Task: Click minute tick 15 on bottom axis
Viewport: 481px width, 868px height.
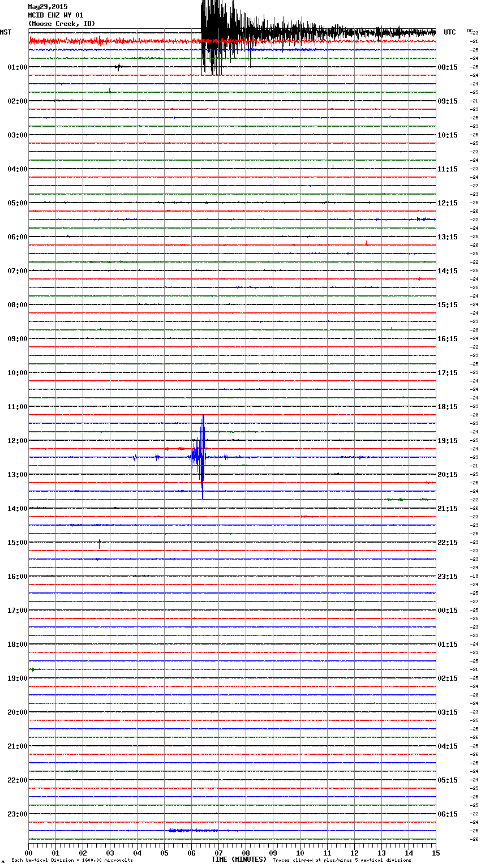Action: pyautogui.click(x=436, y=853)
